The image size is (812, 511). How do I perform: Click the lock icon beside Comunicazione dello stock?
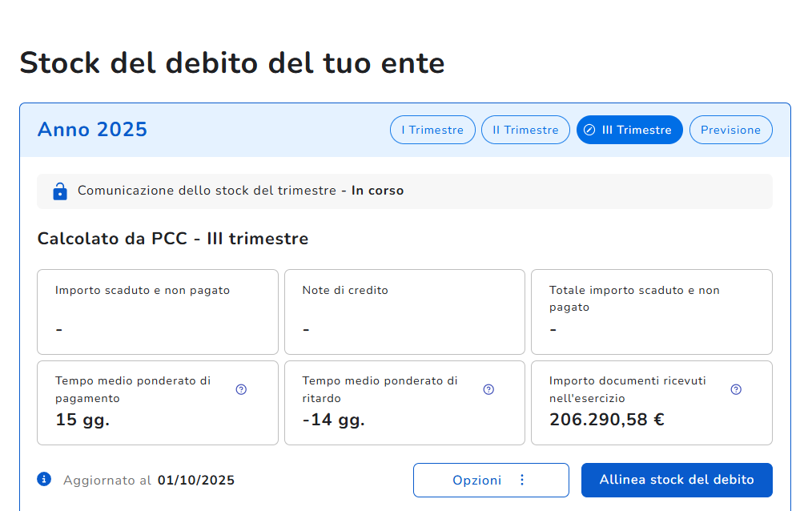click(x=59, y=191)
